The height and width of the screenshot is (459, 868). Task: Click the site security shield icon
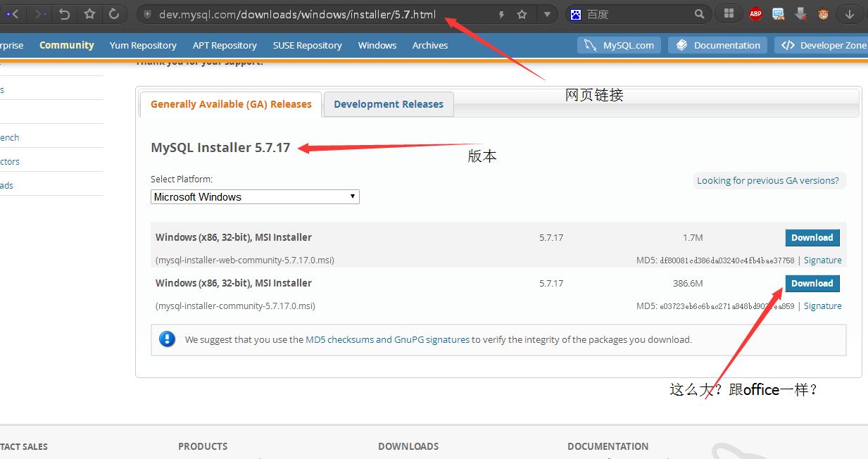(x=147, y=14)
